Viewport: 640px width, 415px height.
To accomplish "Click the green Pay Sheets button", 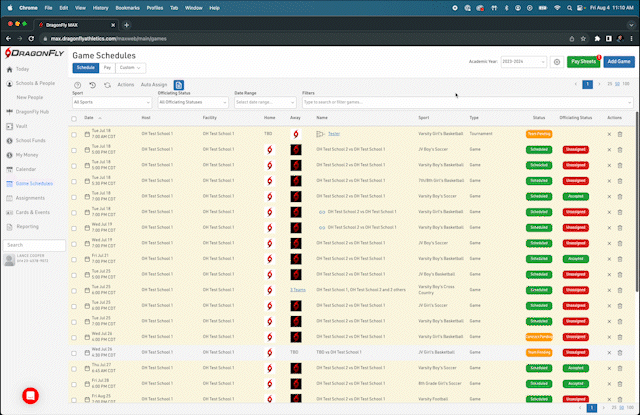I will tap(583, 62).
